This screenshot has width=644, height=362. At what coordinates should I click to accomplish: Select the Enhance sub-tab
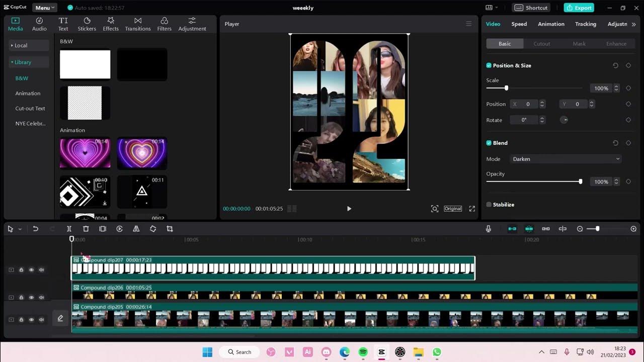616,44
